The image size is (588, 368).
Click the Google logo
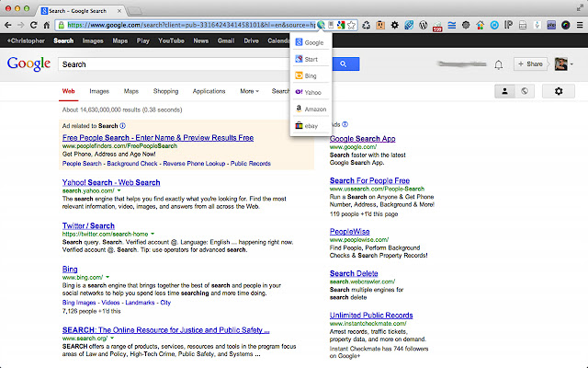point(28,64)
